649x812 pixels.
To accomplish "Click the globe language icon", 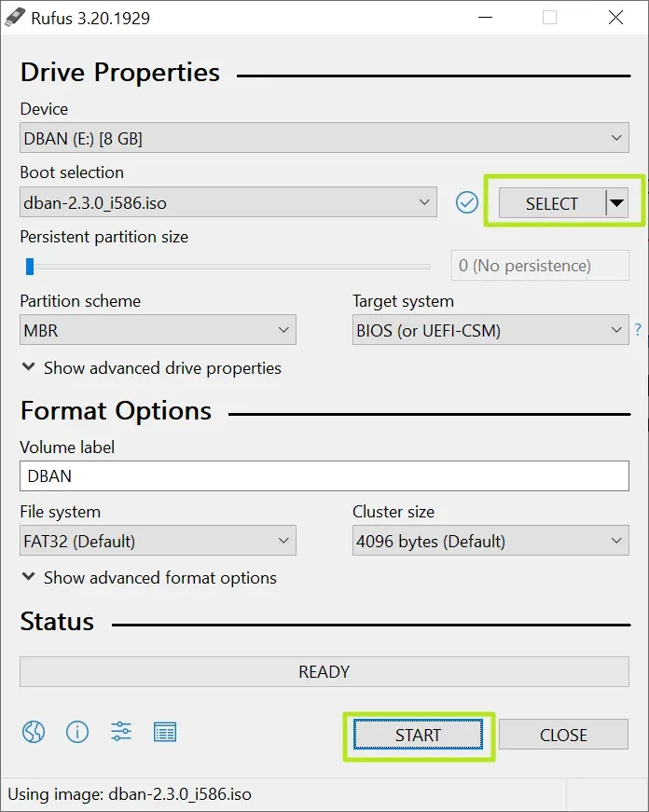I will point(33,732).
